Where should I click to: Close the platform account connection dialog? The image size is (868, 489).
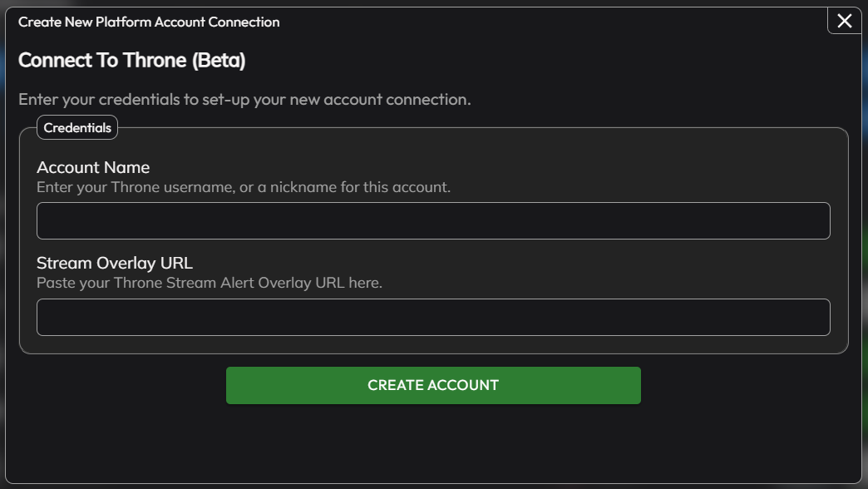coord(844,21)
